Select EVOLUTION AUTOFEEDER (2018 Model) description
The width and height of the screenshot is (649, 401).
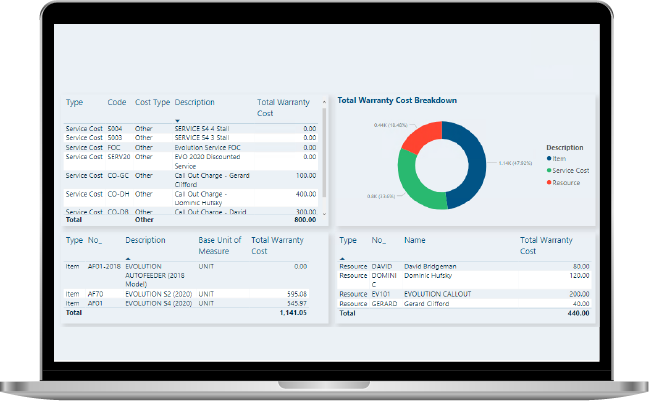point(155,275)
